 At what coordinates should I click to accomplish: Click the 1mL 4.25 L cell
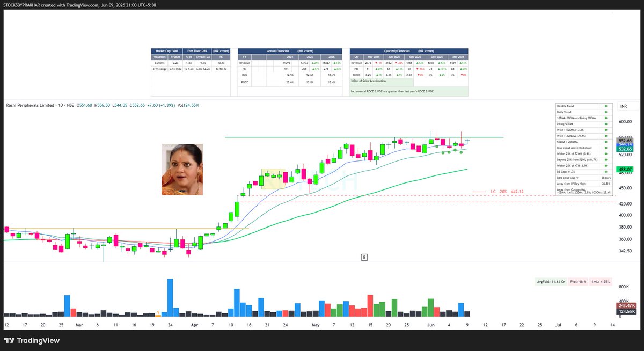[x=601, y=281]
